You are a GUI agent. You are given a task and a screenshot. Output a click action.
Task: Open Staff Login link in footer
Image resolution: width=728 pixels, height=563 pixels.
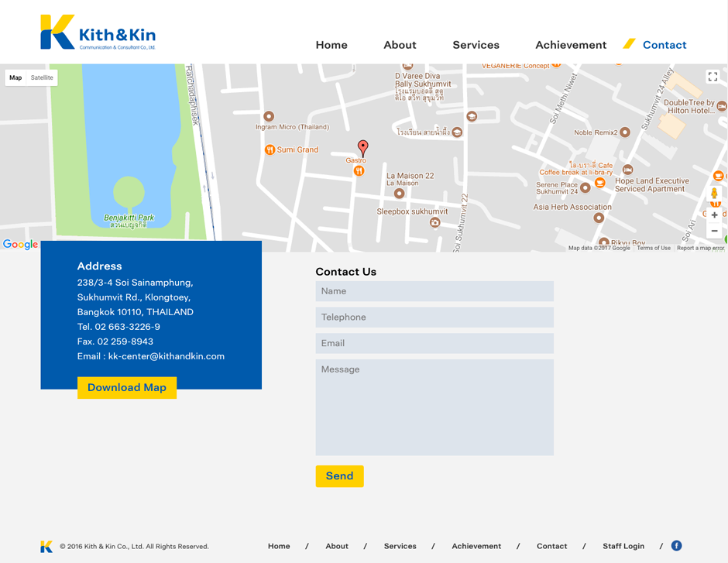623,546
